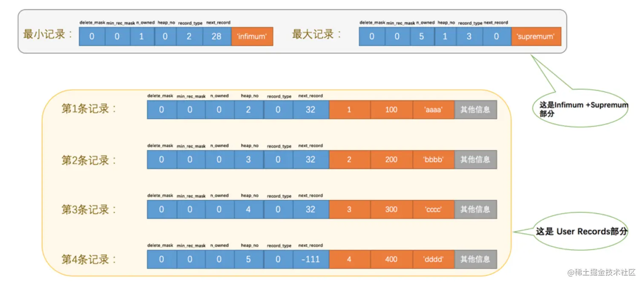Click the 第1条记录 label
The image size is (644, 285).
pyautogui.click(x=89, y=108)
